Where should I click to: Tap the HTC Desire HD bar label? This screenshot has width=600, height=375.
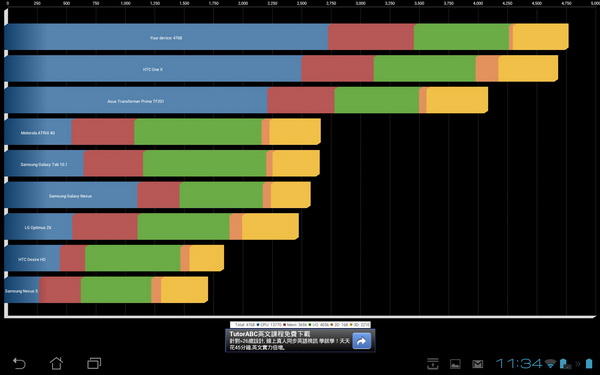32,259
